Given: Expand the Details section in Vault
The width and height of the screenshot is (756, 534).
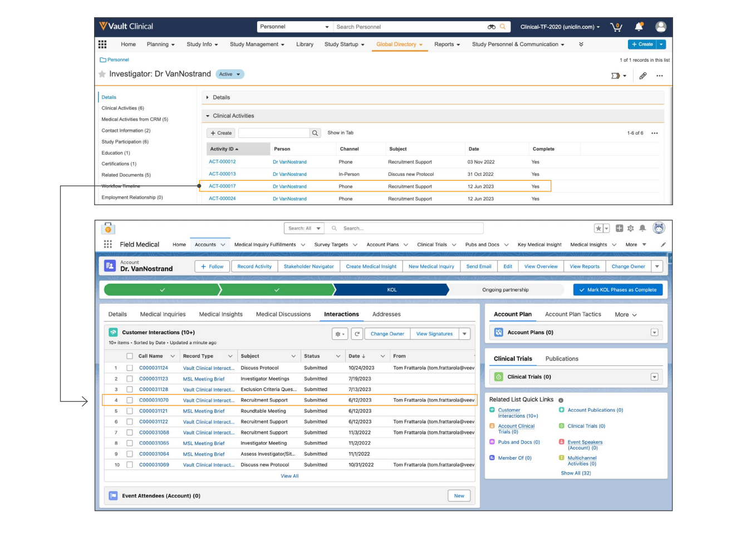Looking at the screenshot, I should (x=208, y=97).
